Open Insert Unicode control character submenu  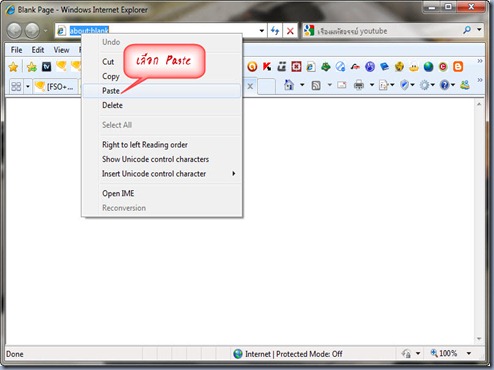coord(161,174)
